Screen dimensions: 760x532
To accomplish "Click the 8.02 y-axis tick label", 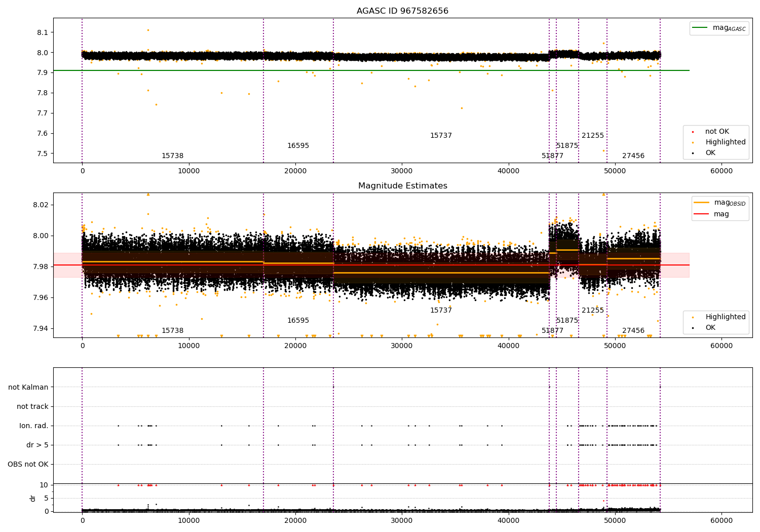I will [41, 205].
